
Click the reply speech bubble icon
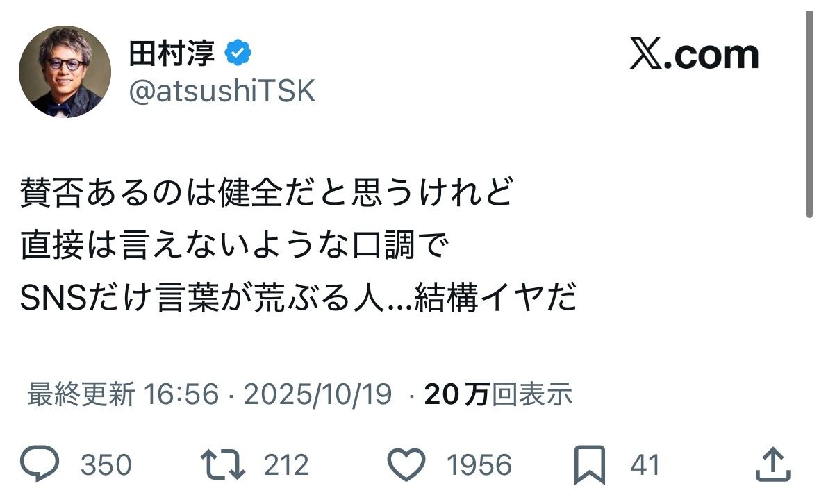click(x=41, y=464)
